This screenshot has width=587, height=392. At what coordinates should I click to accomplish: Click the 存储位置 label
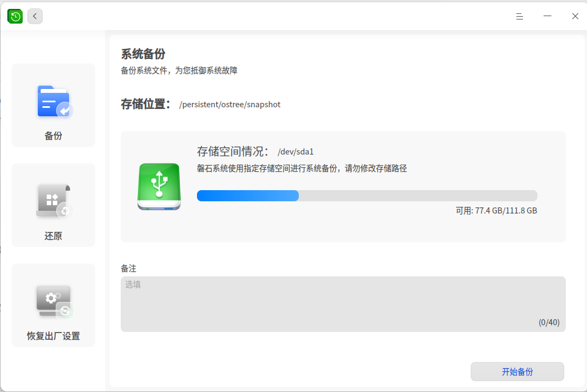pyautogui.click(x=146, y=104)
